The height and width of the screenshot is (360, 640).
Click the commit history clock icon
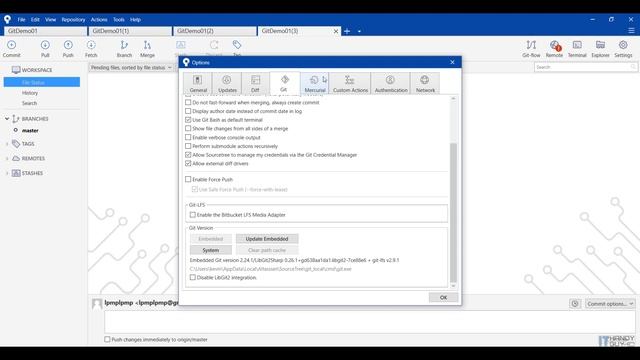tap(575, 304)
